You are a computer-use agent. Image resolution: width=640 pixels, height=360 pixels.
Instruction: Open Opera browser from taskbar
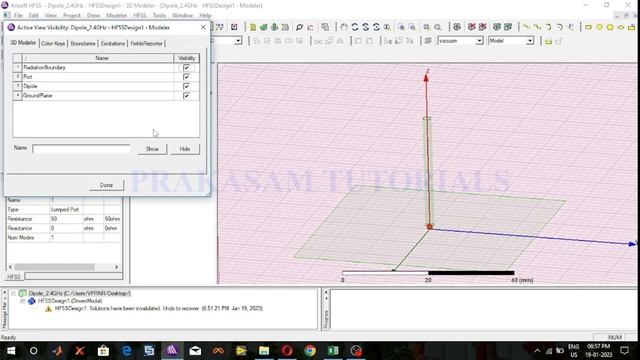pos(287,351)
